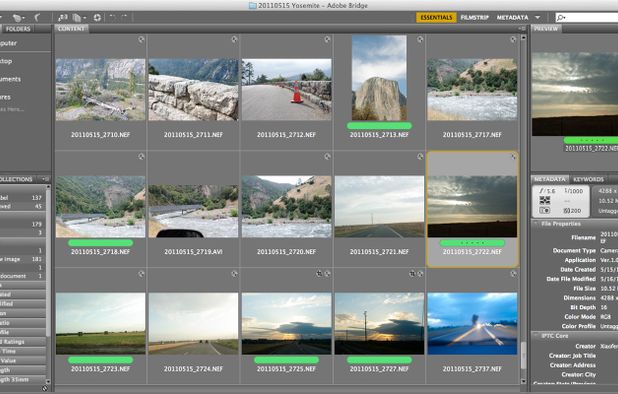This screenshot has width=618, height=394.
Task: Collapse the IPTC Core metadata section
Action: [536, 336]
